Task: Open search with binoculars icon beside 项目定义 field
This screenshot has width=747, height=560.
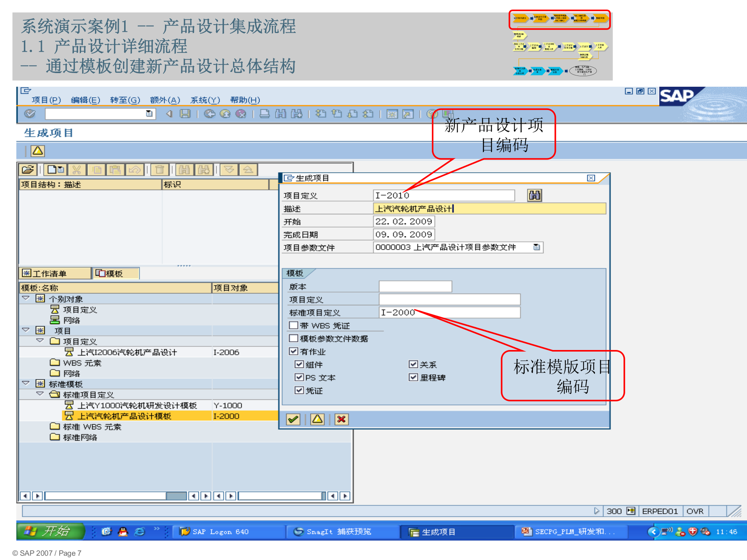Action: coord(535,195)
